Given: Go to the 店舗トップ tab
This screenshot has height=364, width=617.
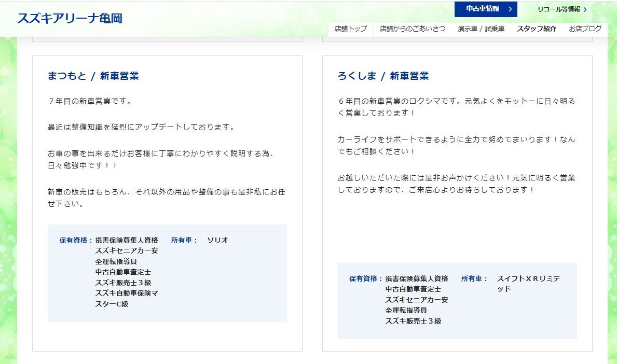Looking at the screenshot, I should tap(351, 29).
